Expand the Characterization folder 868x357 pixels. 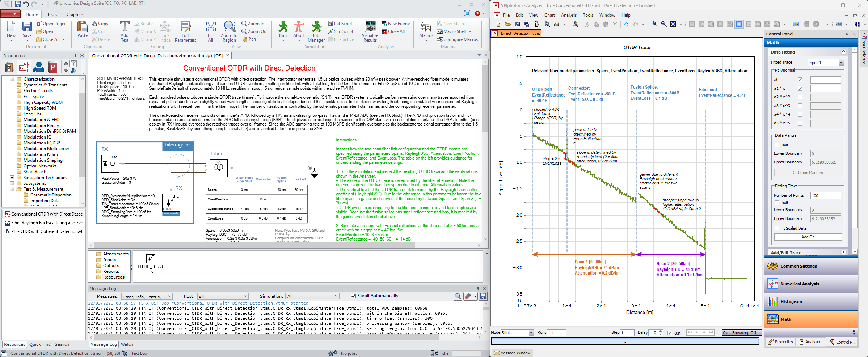(12, 79)
